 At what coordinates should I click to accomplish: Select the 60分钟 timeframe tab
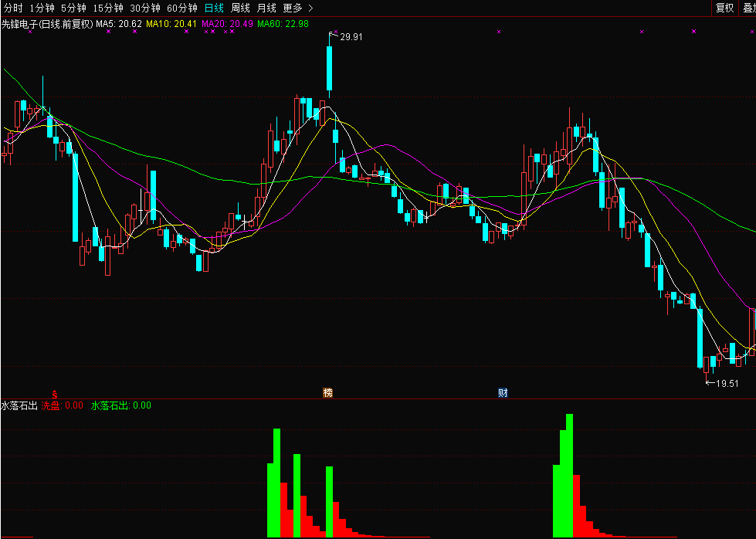[x=182, y=8]
